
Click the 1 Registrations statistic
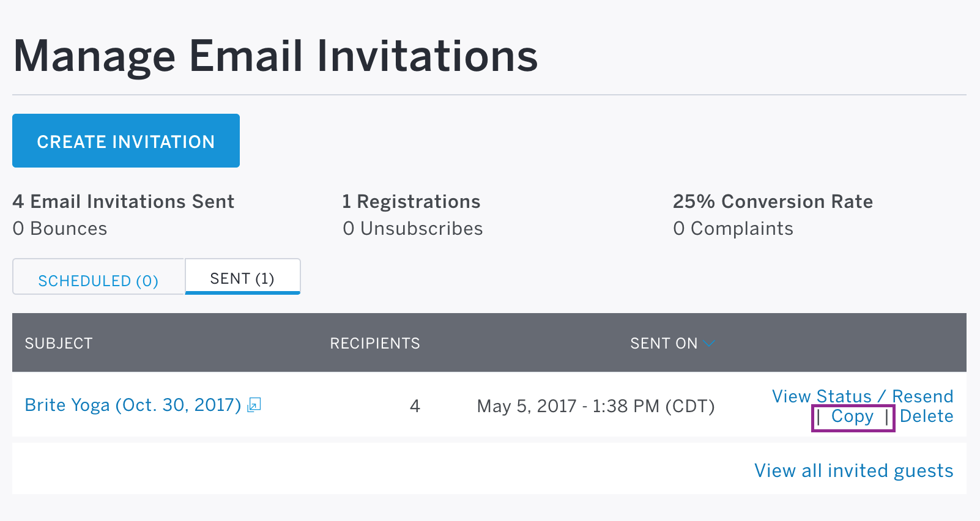click(x=411, y=201)
